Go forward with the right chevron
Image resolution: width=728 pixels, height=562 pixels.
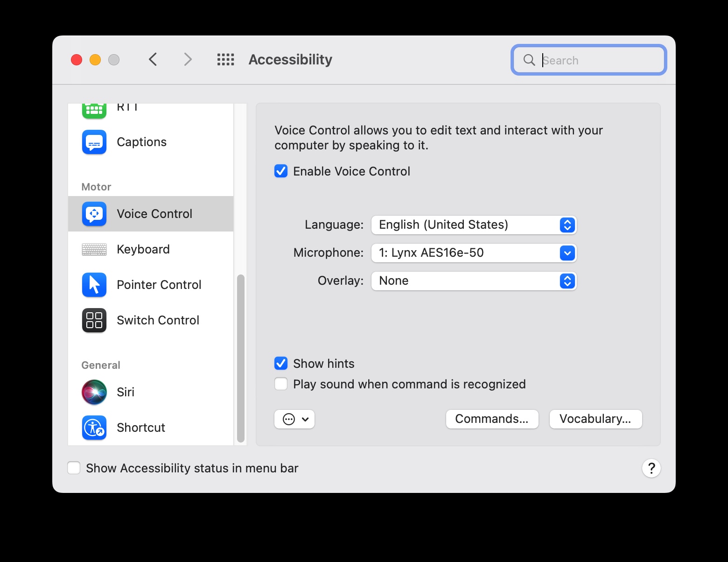point(188,59)
